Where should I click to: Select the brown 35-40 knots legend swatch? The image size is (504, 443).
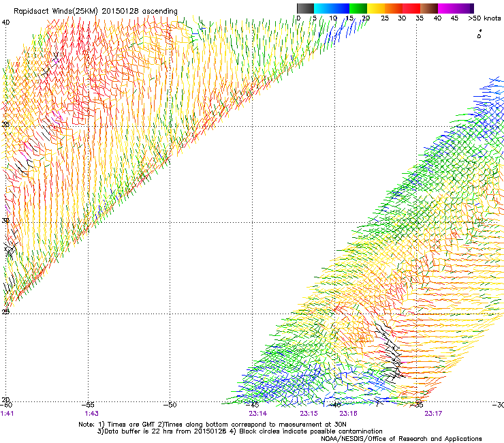point(429,8)
